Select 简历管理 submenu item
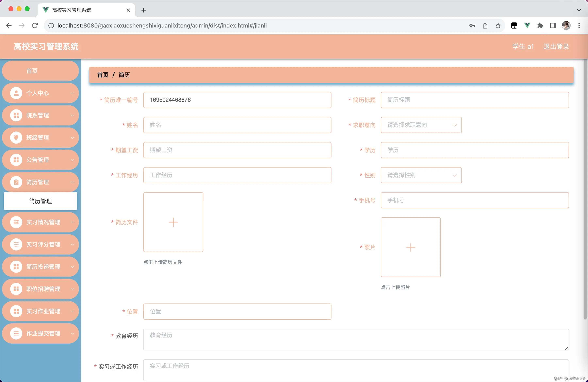This screenshot has width=588, height=382. click(x=40, y=201)
